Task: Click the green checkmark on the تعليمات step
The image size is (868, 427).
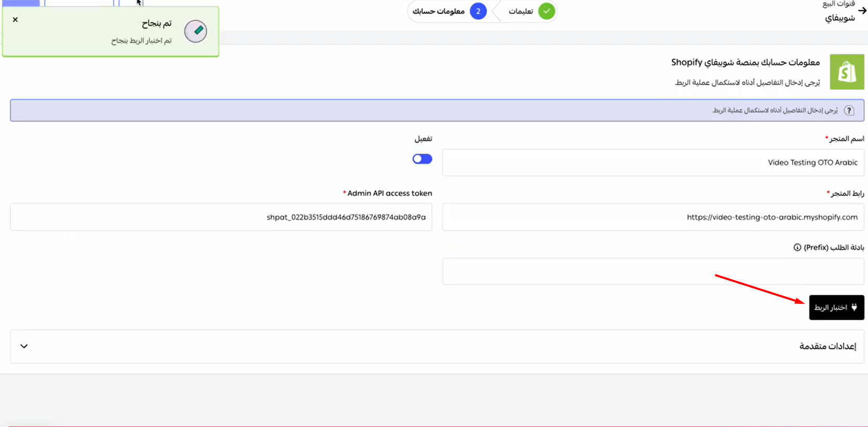Action: (x=546, y=11)
